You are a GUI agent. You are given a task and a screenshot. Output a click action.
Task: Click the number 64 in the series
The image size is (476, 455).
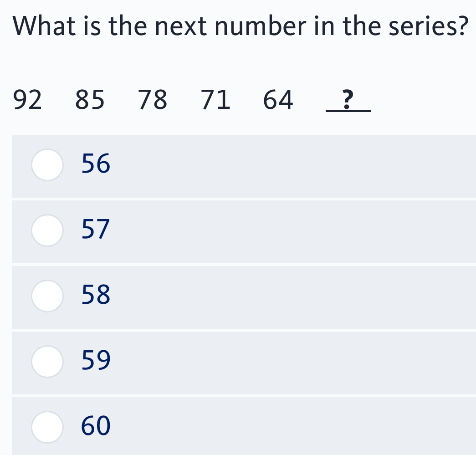coord(278,100)
